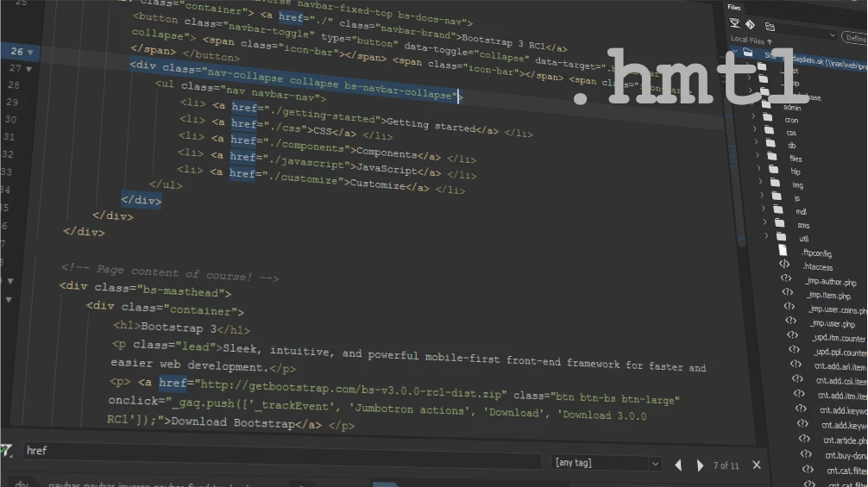Select the 'img' folder name
Viewport: 868px width, 487px height.
coord(797,185)
